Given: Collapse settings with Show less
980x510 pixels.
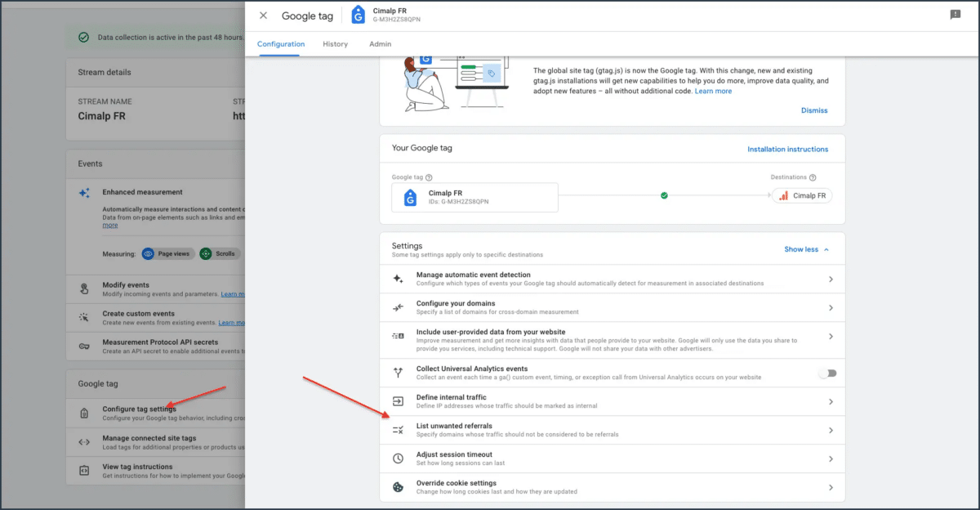Looking at the screenshot, I should point(807,249).
